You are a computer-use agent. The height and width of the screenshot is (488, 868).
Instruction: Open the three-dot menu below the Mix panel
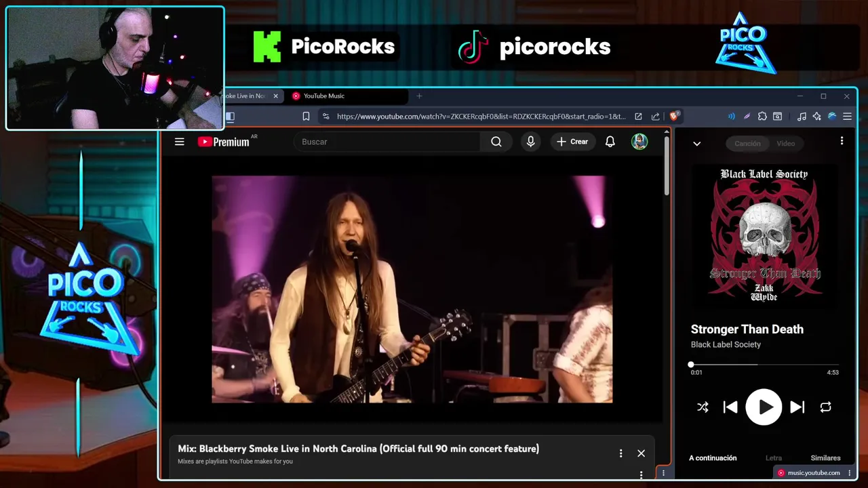point(641,474)
